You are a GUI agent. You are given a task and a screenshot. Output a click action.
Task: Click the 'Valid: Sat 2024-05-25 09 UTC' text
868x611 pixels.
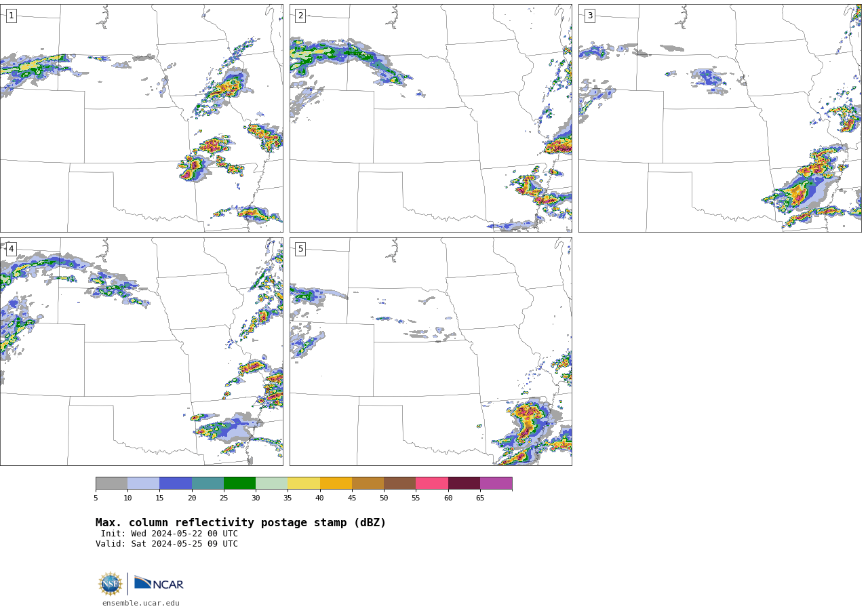pyautogui.click(x=167, y=544)
